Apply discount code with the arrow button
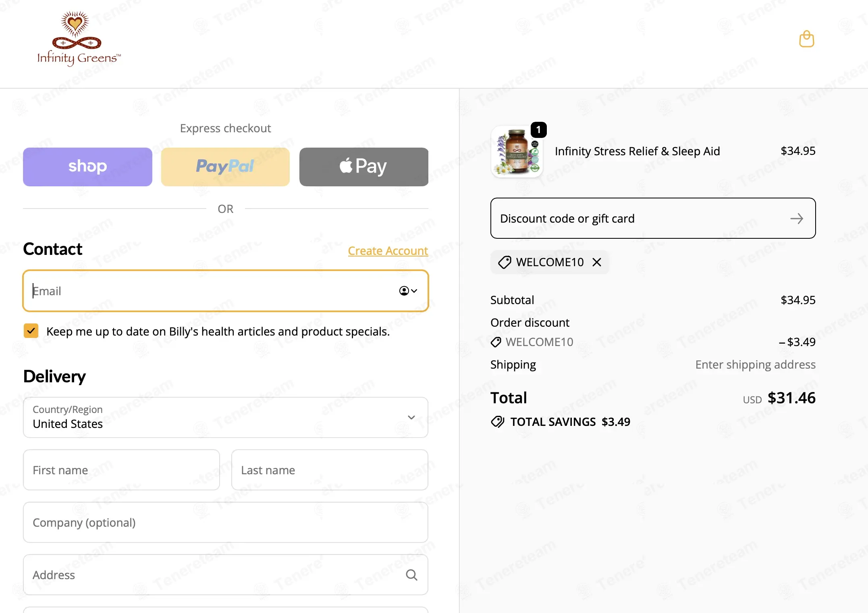868x613 pixels. point(796,219)
